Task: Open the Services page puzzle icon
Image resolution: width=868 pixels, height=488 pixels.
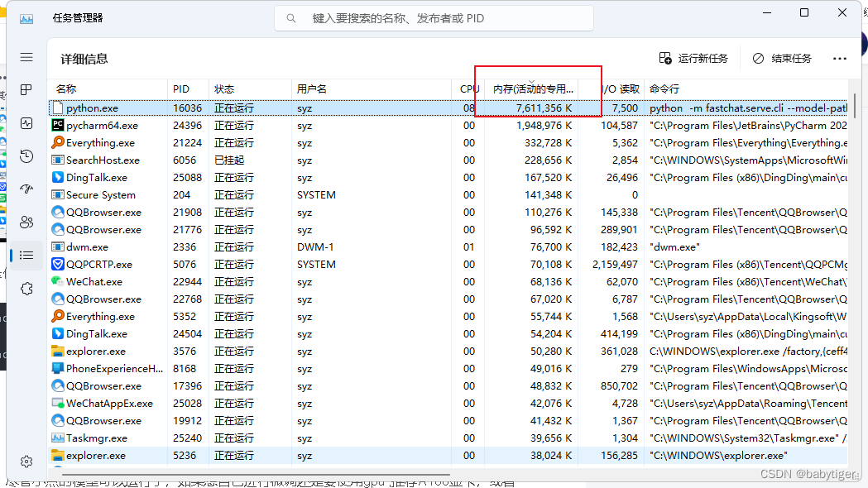Action: pyautogui.click(x=26, y=289)
